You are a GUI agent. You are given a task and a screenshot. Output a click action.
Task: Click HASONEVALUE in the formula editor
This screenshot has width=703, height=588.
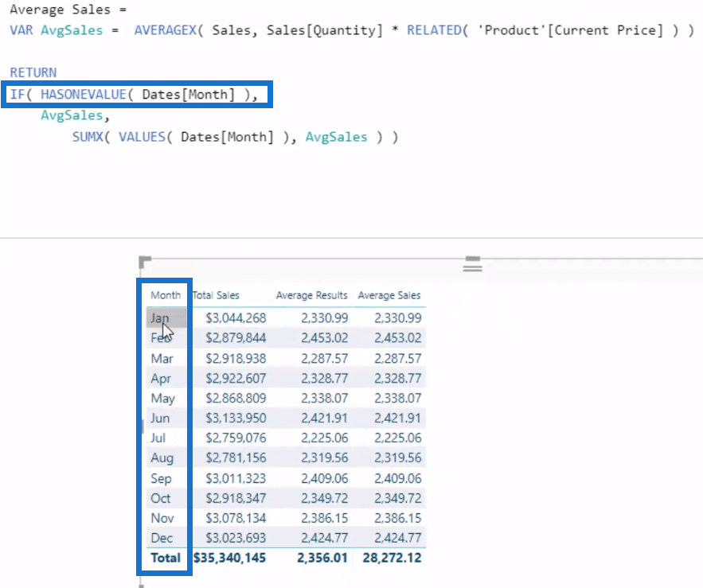(84, 94)
